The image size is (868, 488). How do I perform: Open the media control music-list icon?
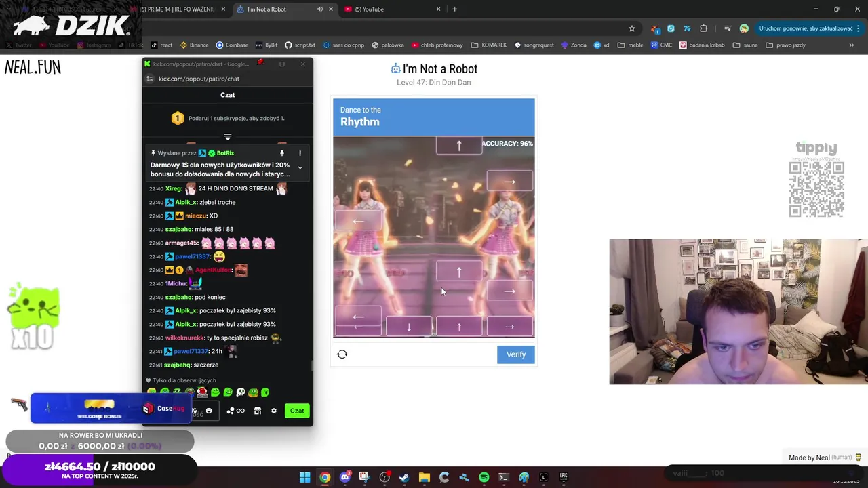pyautogui.click(x=728, y=28)
